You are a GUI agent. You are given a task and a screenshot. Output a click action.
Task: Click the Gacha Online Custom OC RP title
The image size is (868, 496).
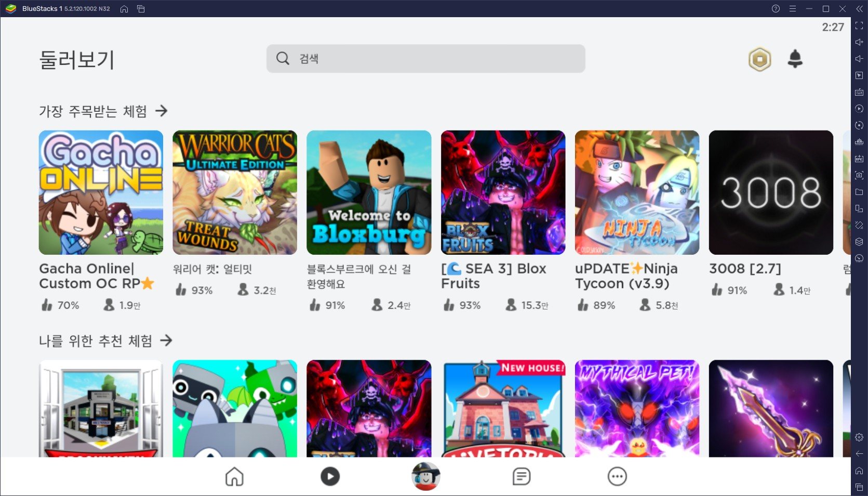pos(97,276)
